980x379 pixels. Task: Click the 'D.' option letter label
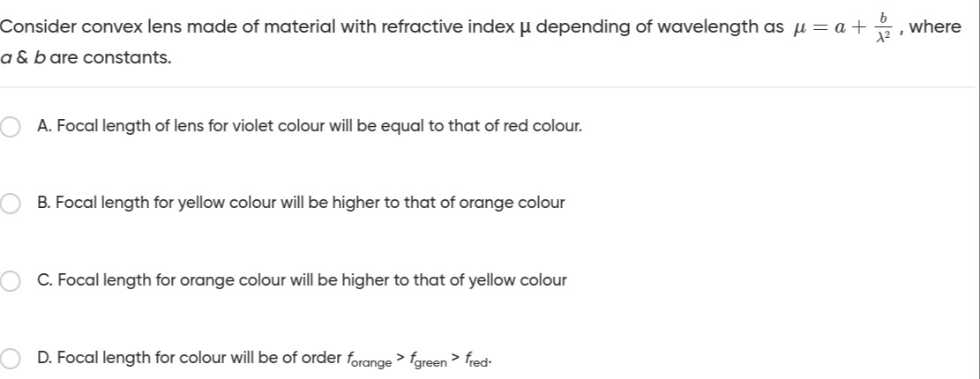pyautogui.click(x=44, y=357)
